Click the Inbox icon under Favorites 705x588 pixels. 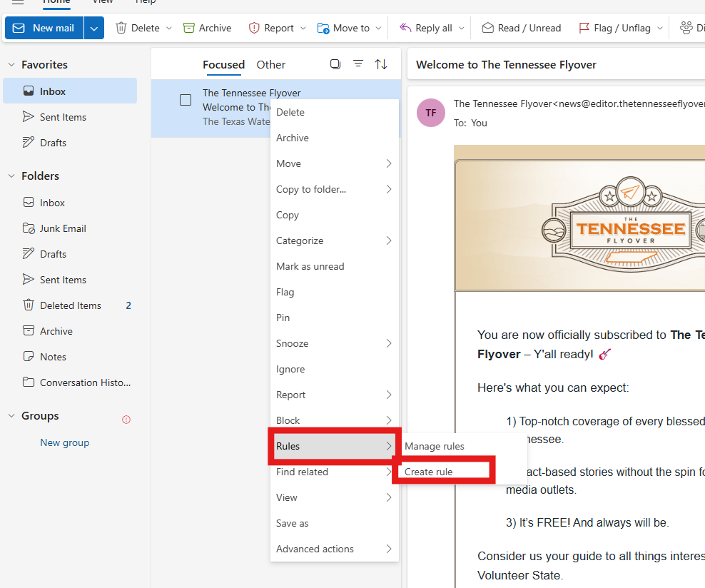click(x=29, y=91)
